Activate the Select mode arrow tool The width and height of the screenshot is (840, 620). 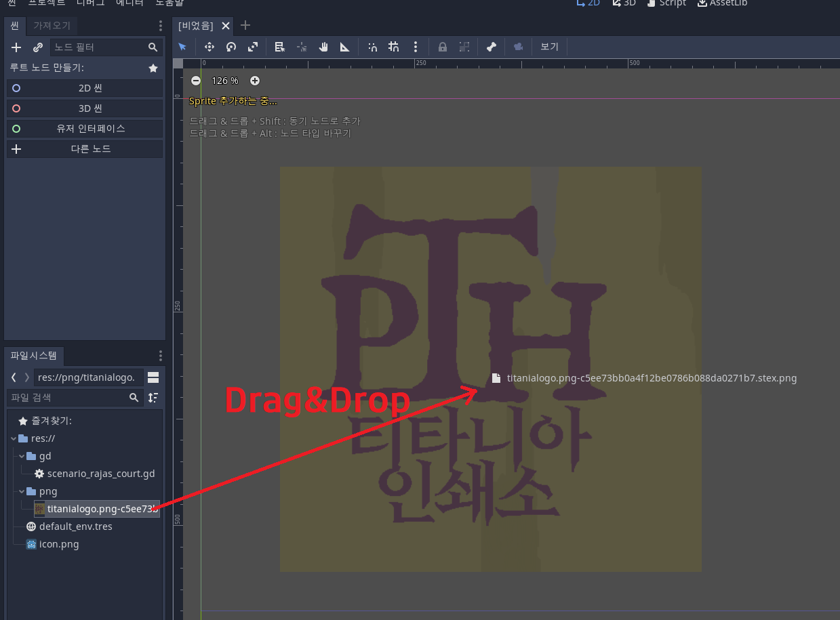[182, 47]
